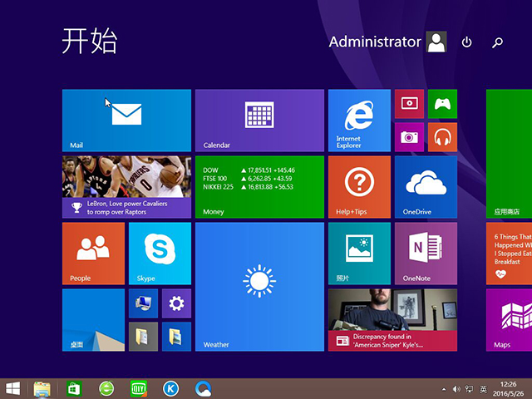Click the NIKKEI 225 quote row
Viewport: 532px width, 399px height.
click(x=248, y=187)
